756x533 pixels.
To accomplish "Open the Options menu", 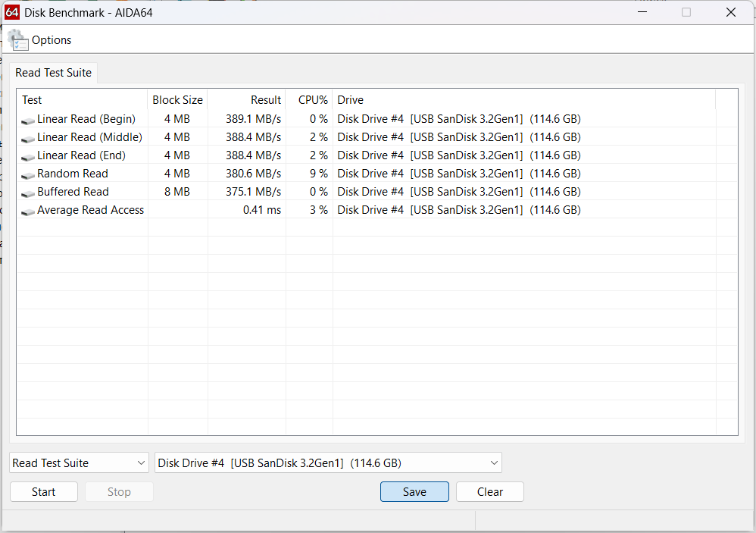I will point(52,40).
